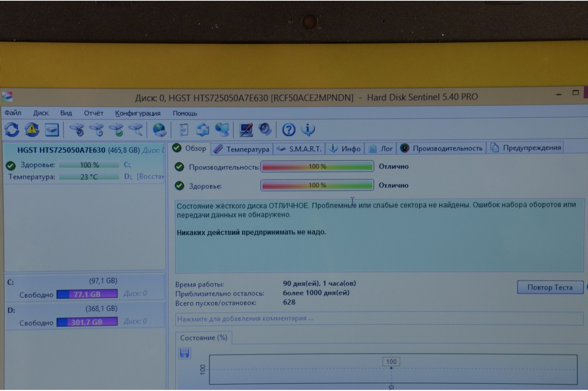588x391 pixels.
Task: Select the D: partition entry
Action: [x=85, y=316]
